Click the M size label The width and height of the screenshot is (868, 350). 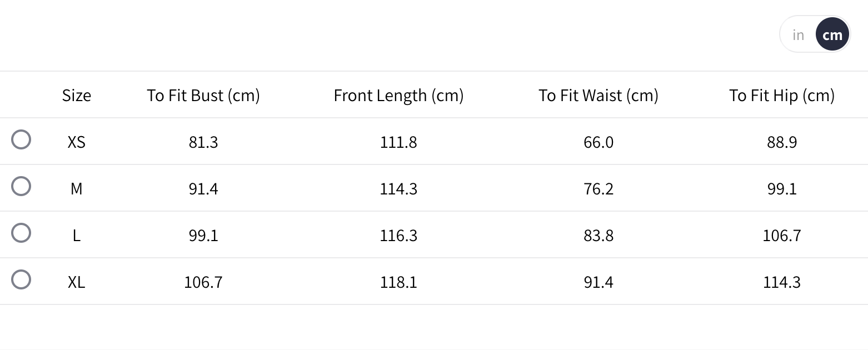click(x=77, y=189)
